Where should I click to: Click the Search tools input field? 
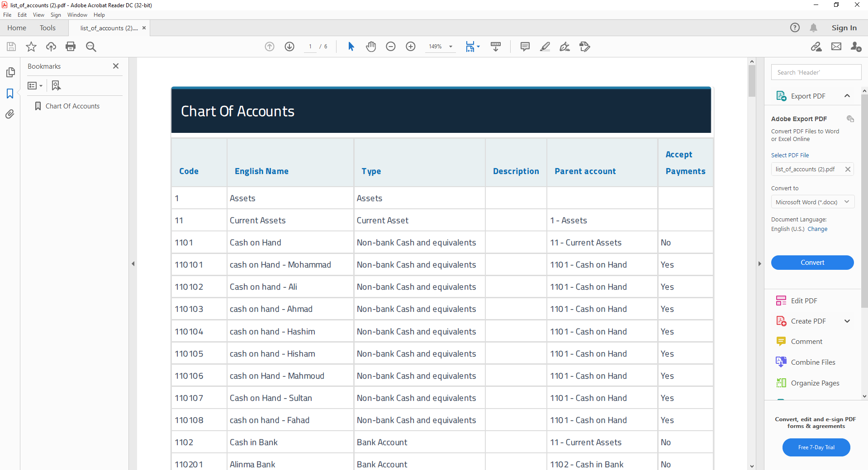tap(816, 72)
